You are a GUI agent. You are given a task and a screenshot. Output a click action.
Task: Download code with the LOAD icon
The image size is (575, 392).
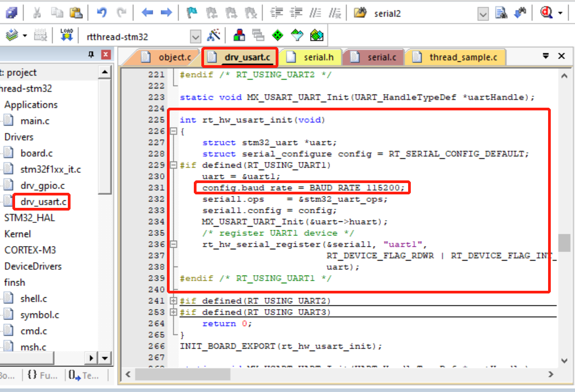67,35
